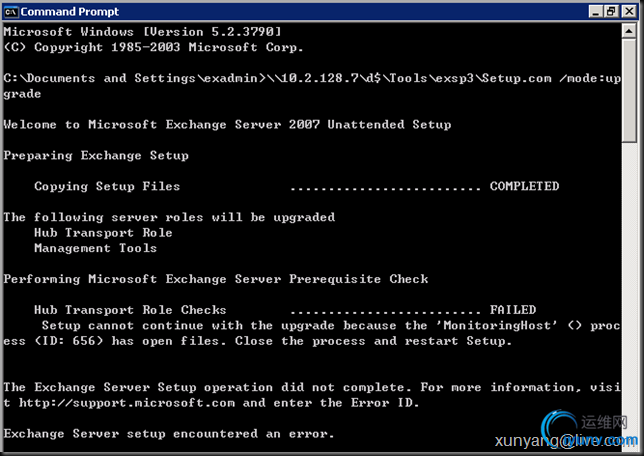Image resolution: width=644 pixels, height=456 pixels.
Task: Click the Copyright 1985-2003 Microsoft Corp. line
Action: [153, 48]
